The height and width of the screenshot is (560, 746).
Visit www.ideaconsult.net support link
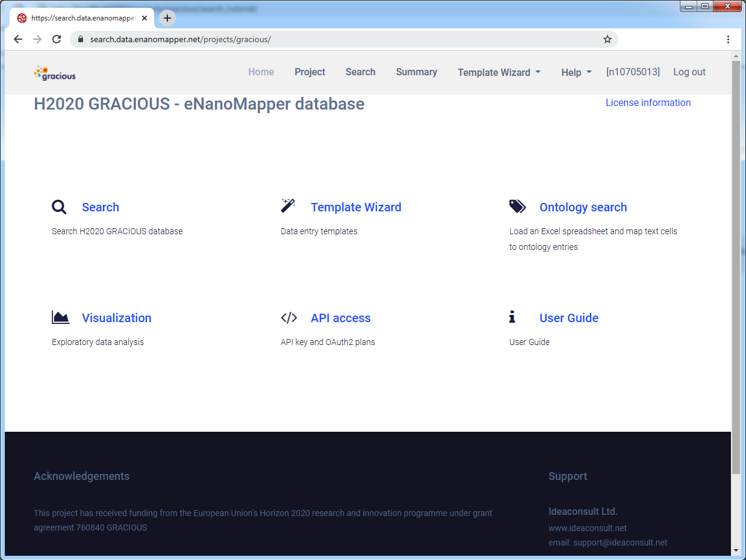click(x=587, y=528)
